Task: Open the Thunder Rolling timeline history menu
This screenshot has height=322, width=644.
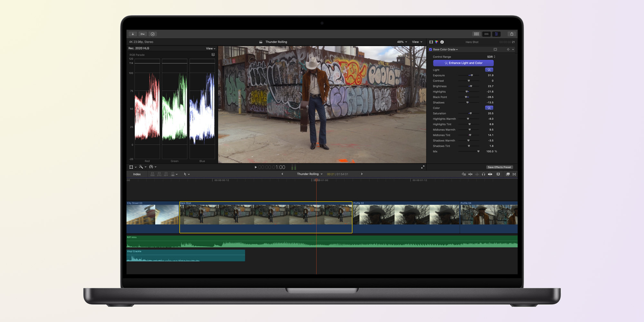Action: click(x=309, y=174)
